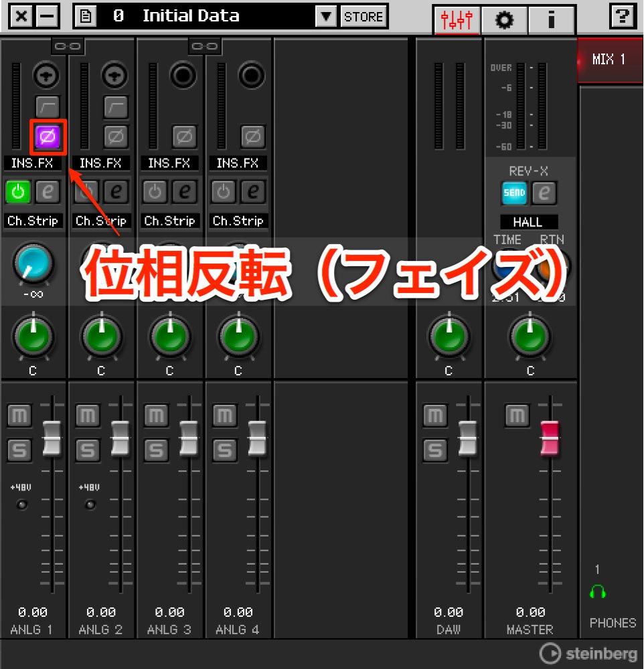This screenshot has width=644, height=669.
Task: Open INS.FX selector on ANLG 4
Action: [x=238, y=163]
